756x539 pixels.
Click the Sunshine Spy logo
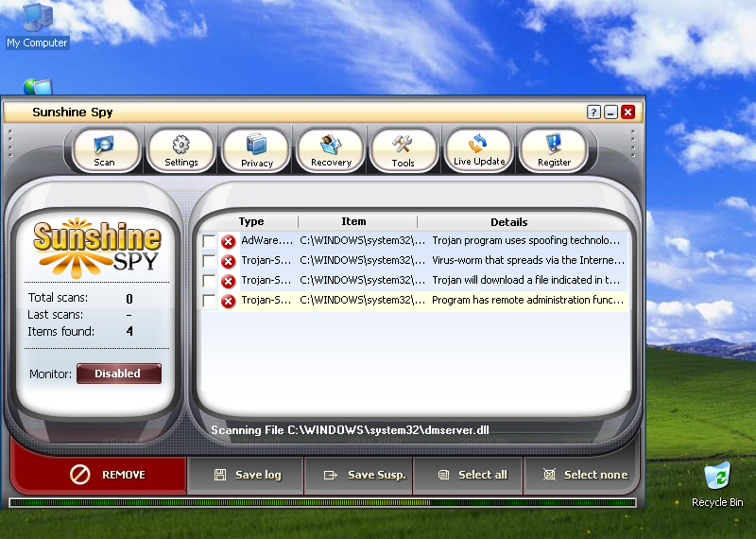(x=96, y=248)
